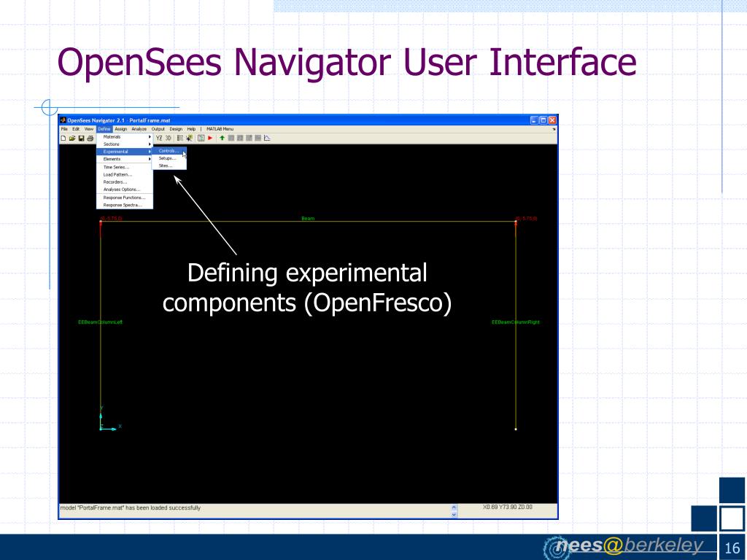Viewport: 747px width, 560px height.
Task: Click the EEBeamColumnLeft element label
Action: click(100, 322)
